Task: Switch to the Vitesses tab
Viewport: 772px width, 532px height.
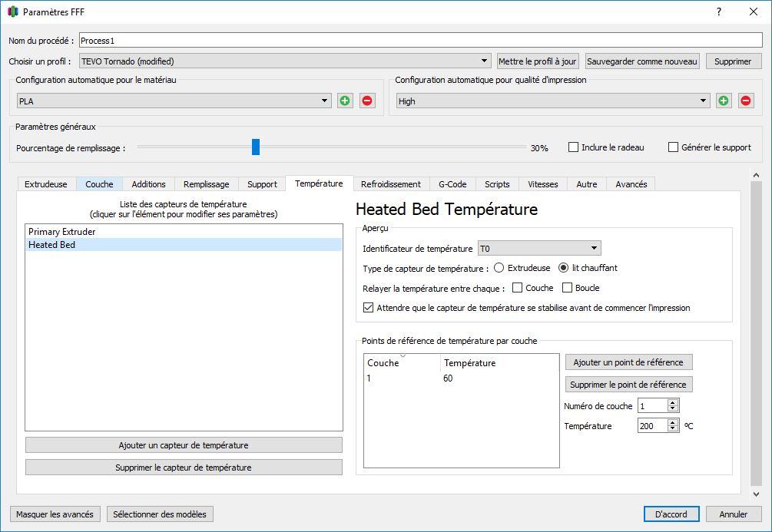Action: coord(543,184)
